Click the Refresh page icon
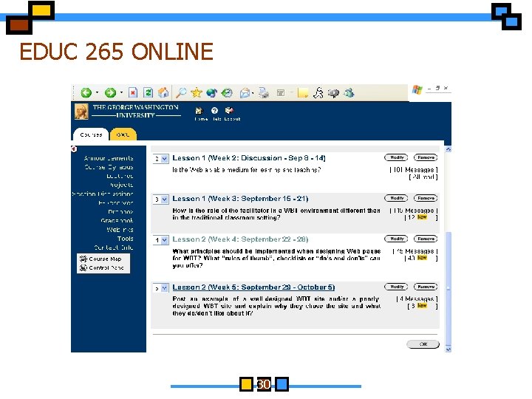The image size is (532, 399). click(149, 92)
